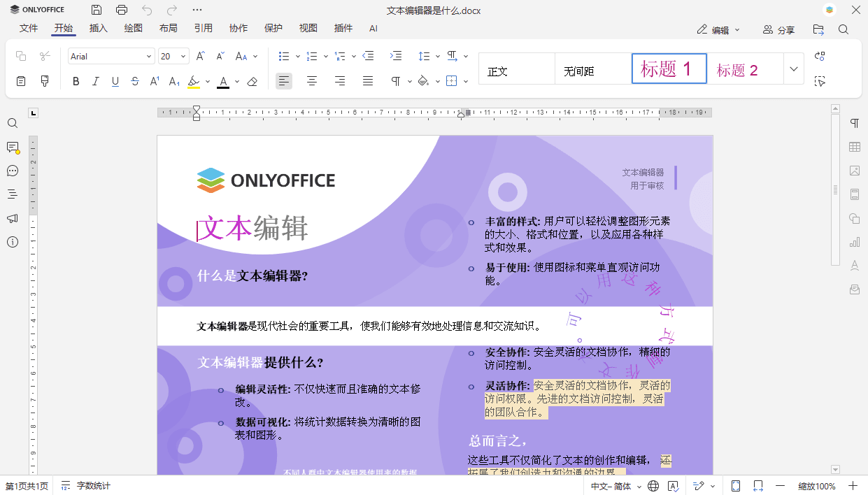
Task: Open the Comments panel in left sidebar
Action: 13,147
